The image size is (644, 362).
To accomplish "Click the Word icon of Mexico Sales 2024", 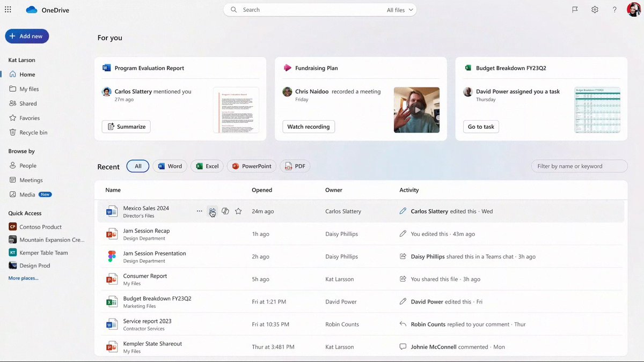I will (112, 211).
